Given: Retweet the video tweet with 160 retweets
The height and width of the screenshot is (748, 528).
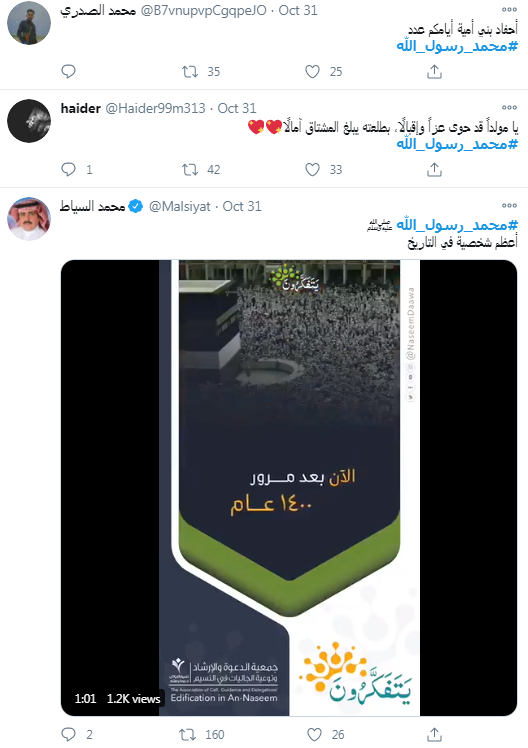Looking at the screenshot, I should pyautogui.click(x=187, y=734).
